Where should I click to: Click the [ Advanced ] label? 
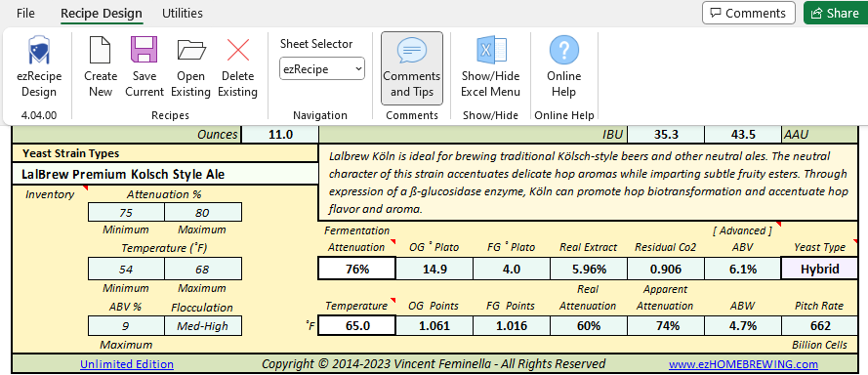pyautogui.click(x=742, y=230)
